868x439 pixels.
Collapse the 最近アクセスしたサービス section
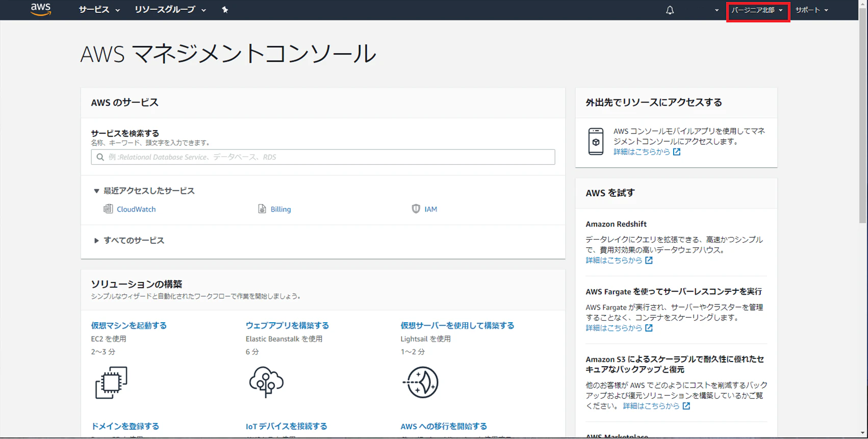point(144,191)
